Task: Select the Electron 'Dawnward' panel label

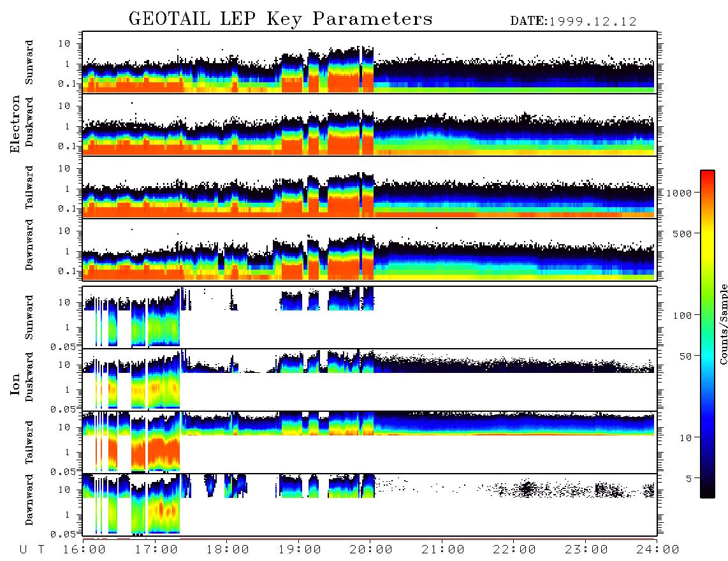Action: click(x=29, y=245)
